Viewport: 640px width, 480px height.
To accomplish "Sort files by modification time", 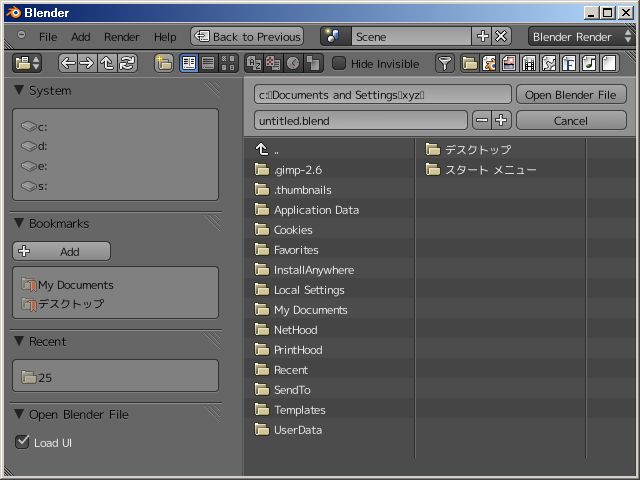I will tap(293, 63).
